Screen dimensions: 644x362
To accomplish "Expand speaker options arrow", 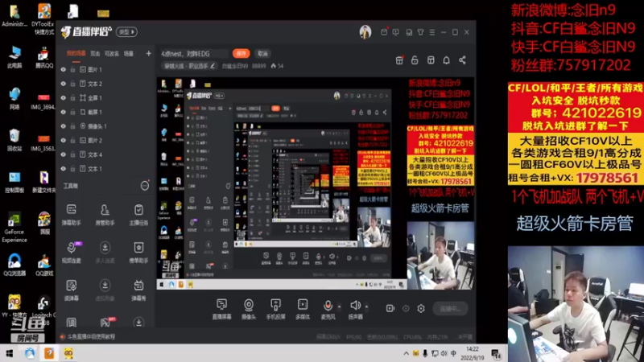I will [366, 306].
